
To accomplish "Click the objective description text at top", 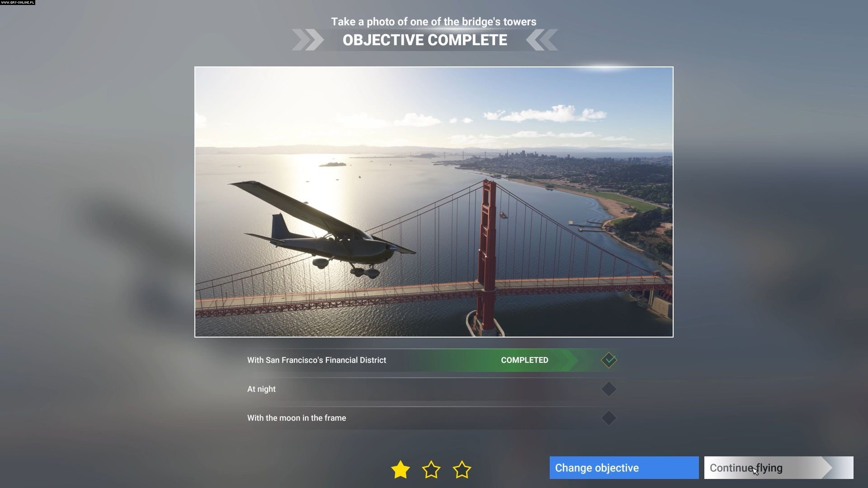I will [x=434, y=22].
